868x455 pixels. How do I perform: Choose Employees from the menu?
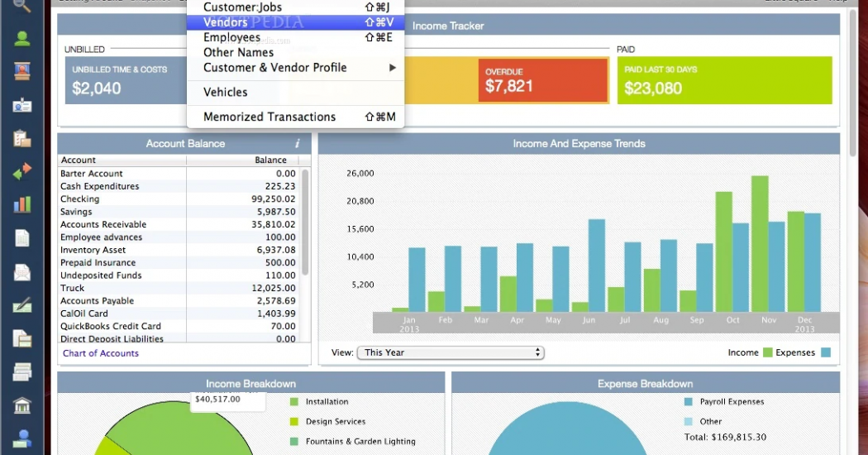pos(296,37)
